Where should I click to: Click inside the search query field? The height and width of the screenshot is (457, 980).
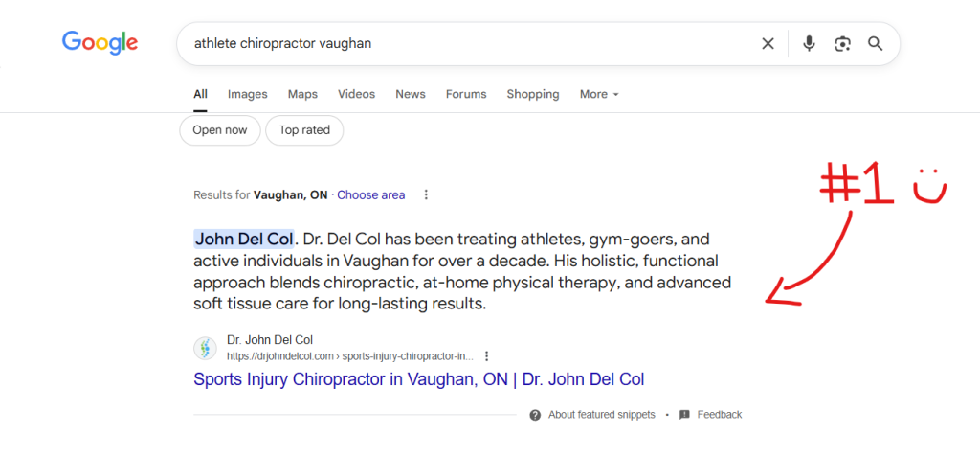point(459,43)
